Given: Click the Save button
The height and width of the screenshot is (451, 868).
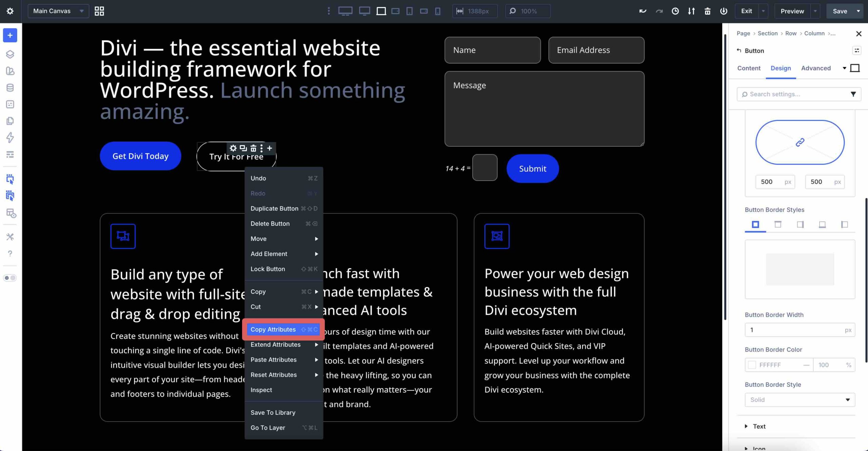Looking at the screenshot, I should [840, 11].
